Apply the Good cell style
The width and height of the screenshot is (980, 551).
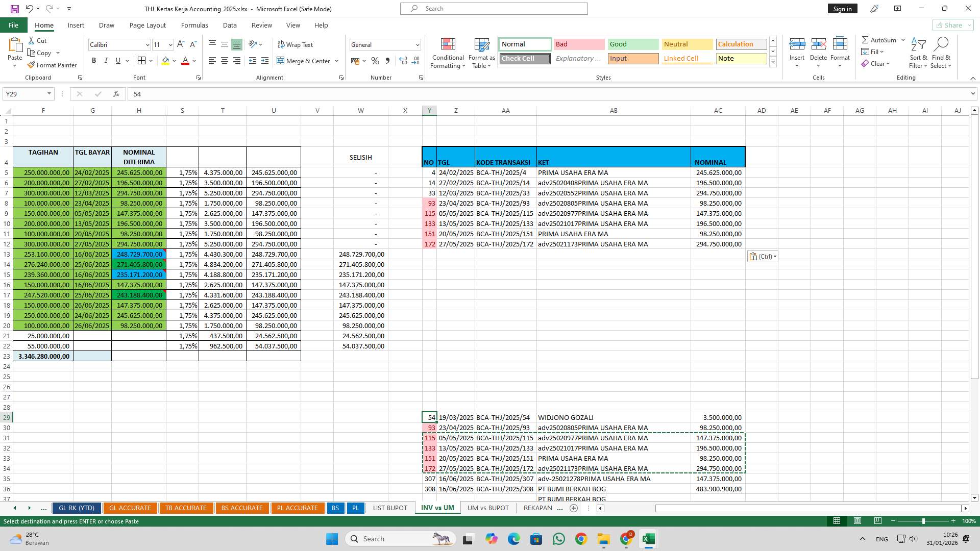pyautogui.click(x=632, y=44)
